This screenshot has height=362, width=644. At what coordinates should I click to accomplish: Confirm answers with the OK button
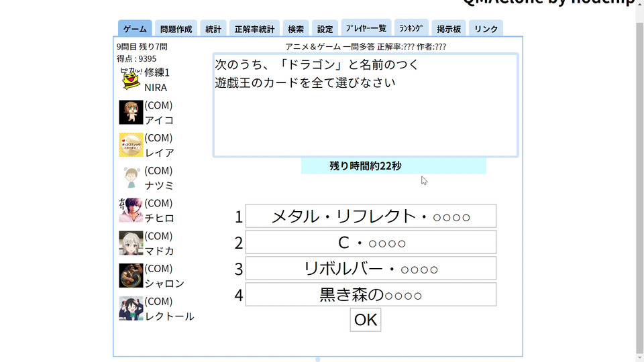(366, 319)
